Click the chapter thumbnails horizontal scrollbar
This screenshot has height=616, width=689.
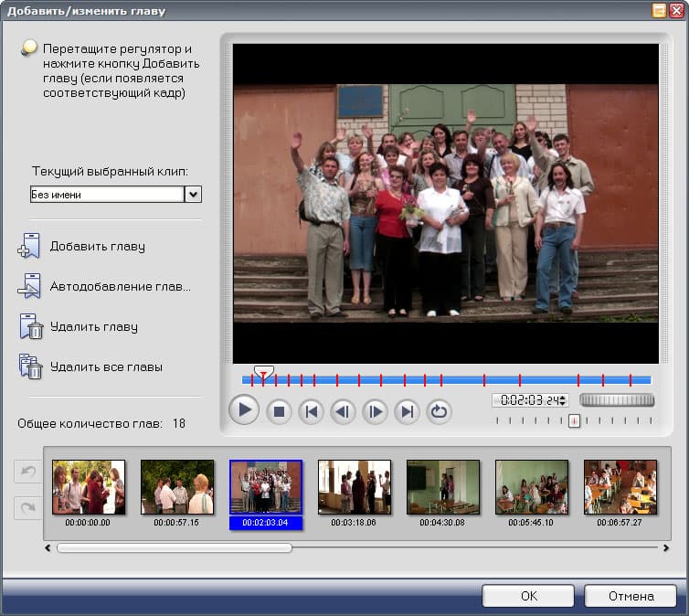(x=174, y=548)
